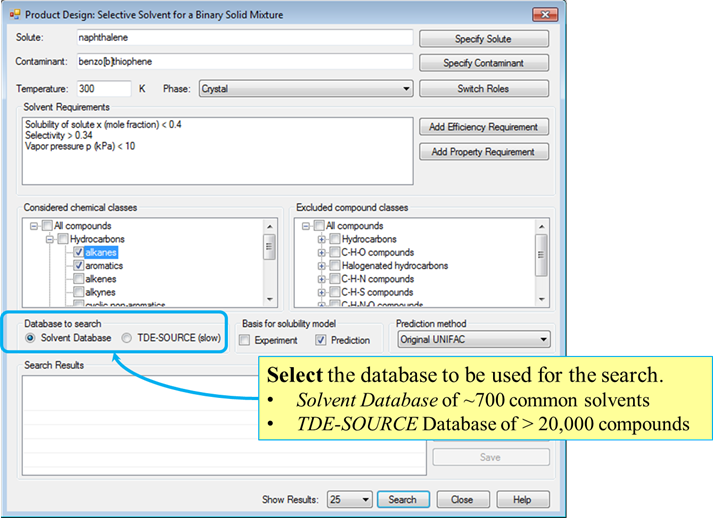This screenshot has height=518, width=713.
Task: Uncheck the alkanes checkbox
Action: 78,252
